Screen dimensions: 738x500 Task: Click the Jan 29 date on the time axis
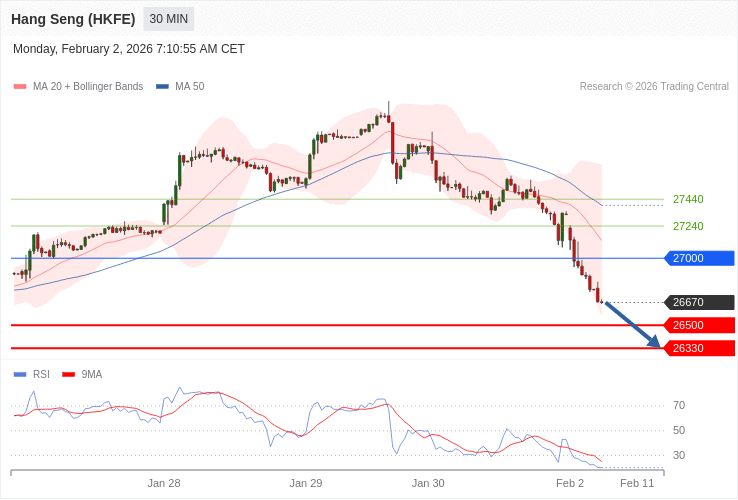(x=306, y=483)
